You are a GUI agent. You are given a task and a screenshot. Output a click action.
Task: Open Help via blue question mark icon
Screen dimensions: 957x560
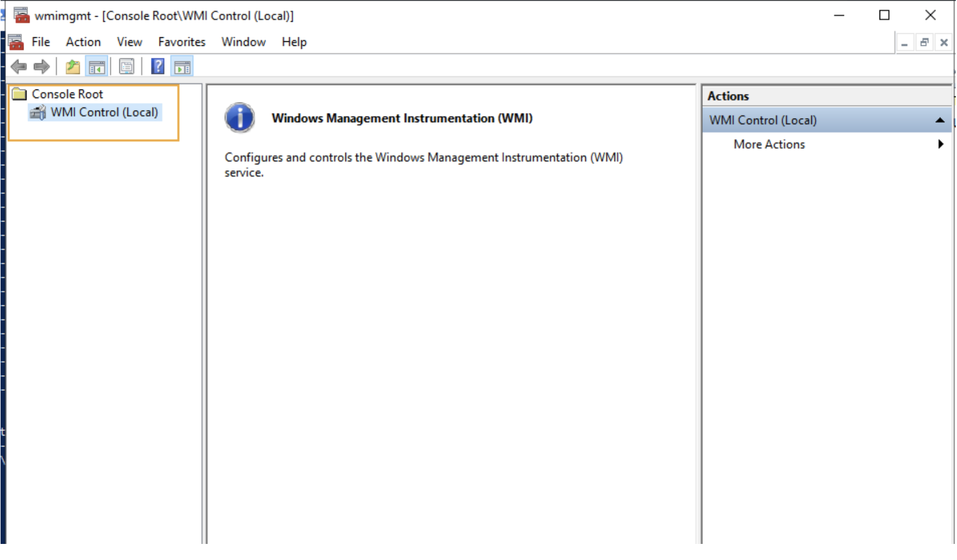[x=158, y=67]
